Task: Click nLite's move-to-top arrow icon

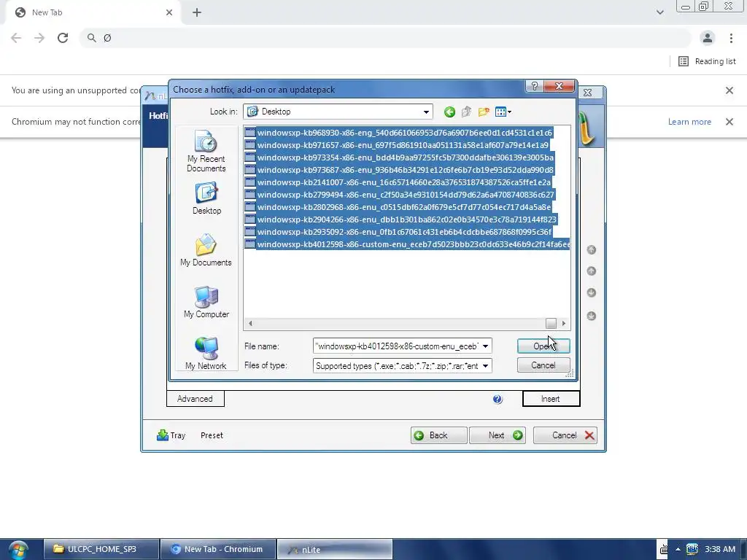Action: 591,250
